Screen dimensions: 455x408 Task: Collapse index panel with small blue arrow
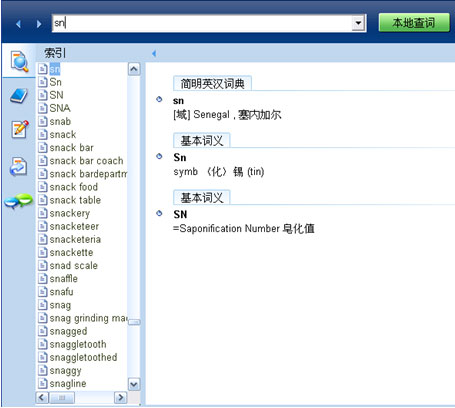click(154, 53)
